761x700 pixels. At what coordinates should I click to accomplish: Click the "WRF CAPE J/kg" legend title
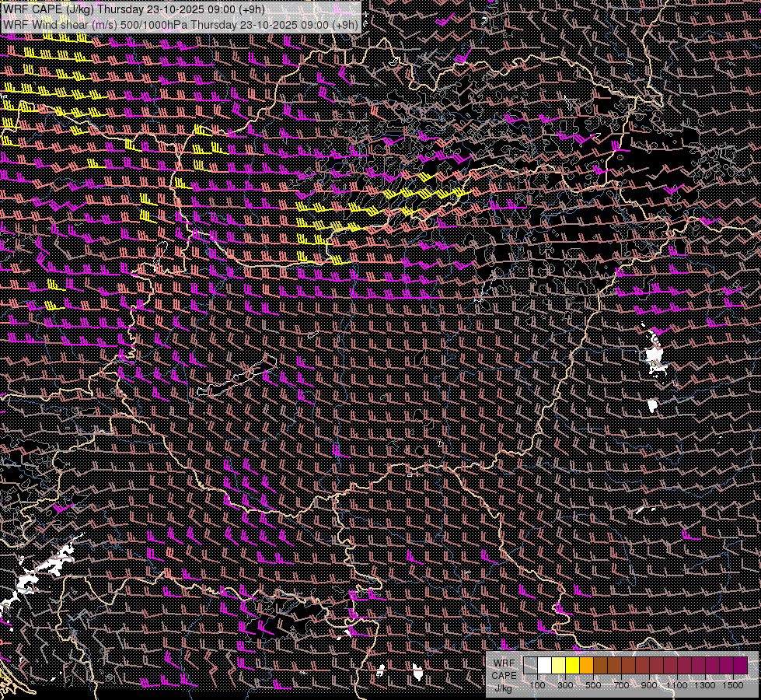tap(504, 675)
